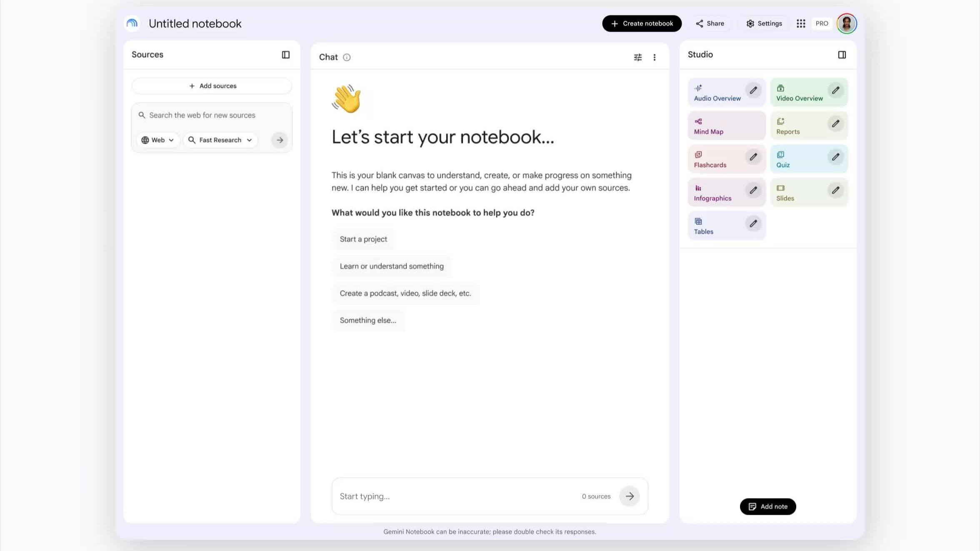980x551 pixels.
Task: Click the Chat info icon
Action: pyautogui.click(x=347, y=57)
